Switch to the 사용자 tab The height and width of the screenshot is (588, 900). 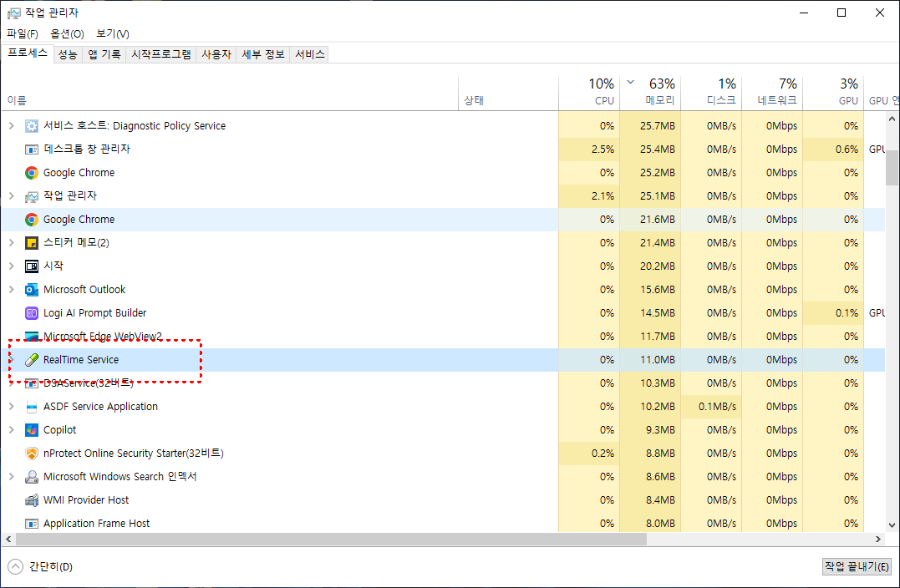216,54
